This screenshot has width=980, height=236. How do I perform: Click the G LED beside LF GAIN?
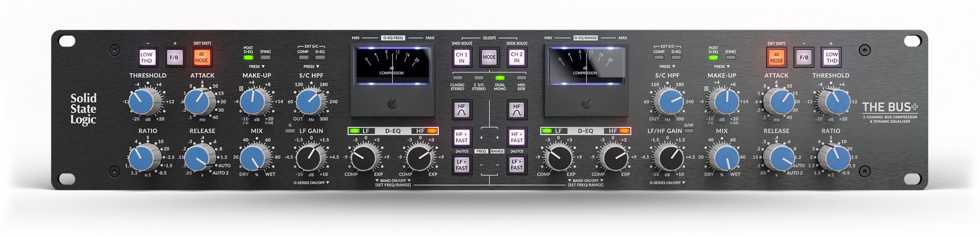290,131
